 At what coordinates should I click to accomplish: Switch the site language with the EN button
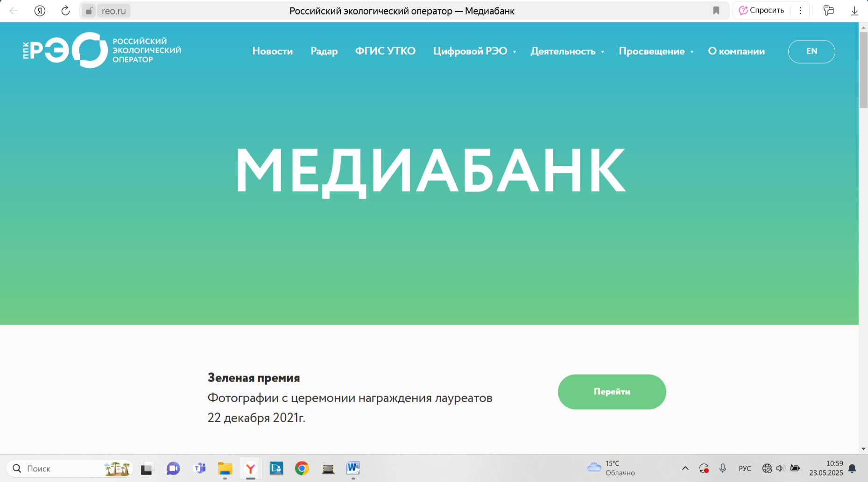tap(812, 51)
